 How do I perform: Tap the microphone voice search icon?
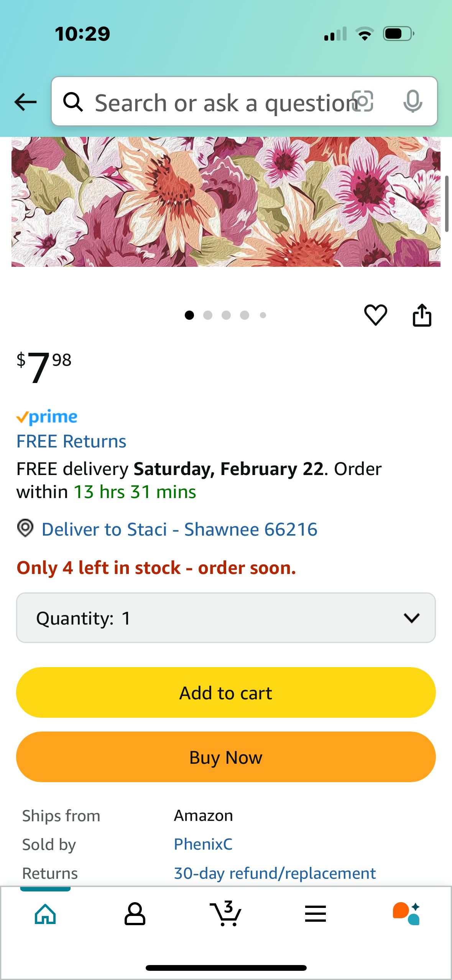click(x=413, y=102)
